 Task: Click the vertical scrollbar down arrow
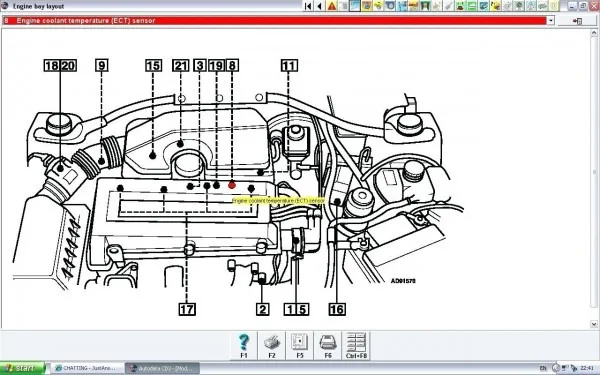[x=594, y=324]
